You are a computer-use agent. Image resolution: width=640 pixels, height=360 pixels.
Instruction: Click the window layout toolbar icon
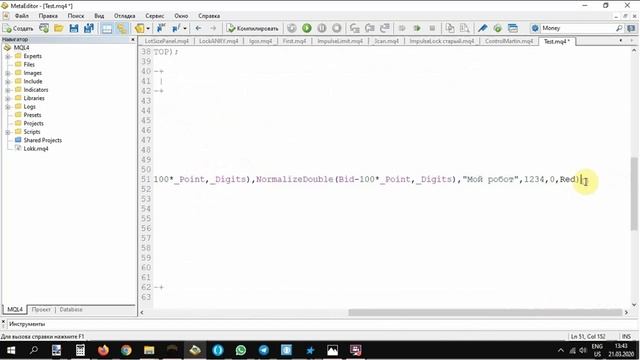[x=513, y=28]
